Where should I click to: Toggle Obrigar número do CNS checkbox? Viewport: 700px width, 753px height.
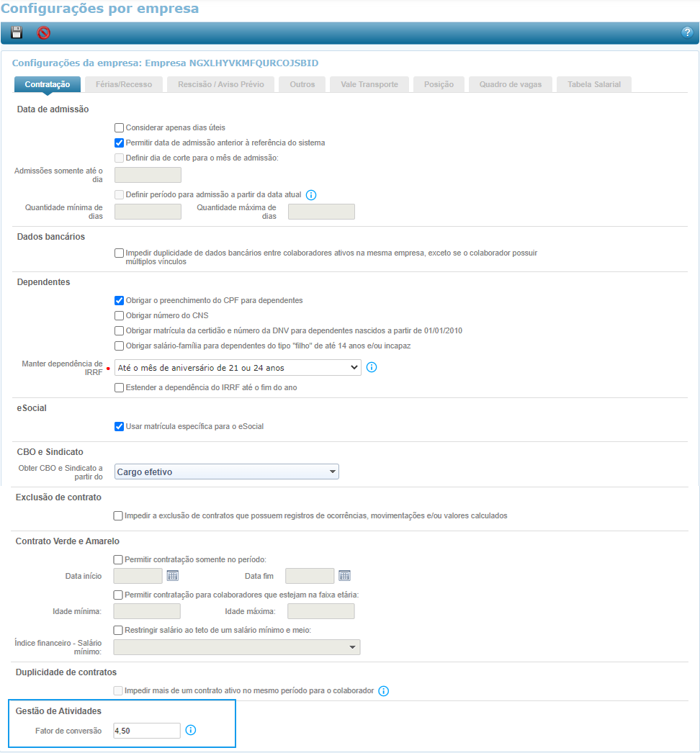pos(120,315)
